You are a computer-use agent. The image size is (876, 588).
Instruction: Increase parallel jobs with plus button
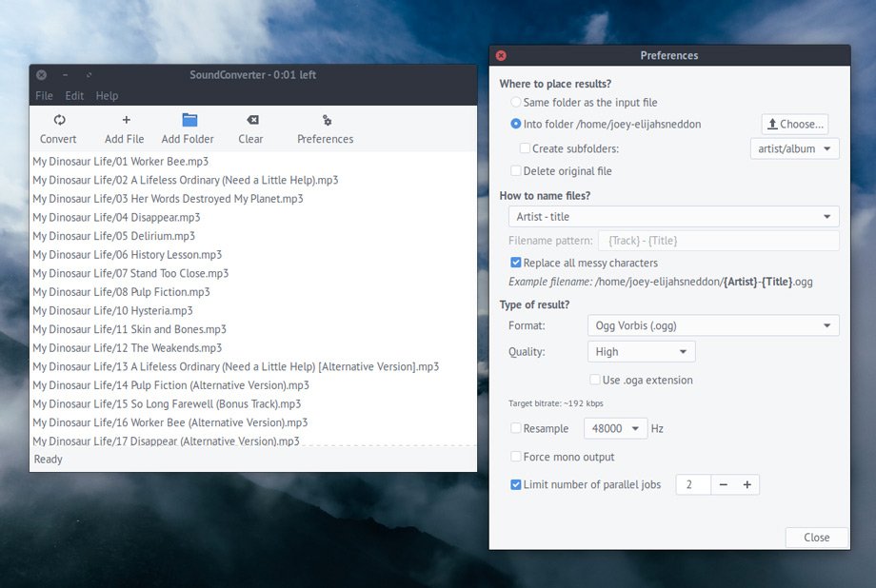pyautogui.click(x=747, y=485)
